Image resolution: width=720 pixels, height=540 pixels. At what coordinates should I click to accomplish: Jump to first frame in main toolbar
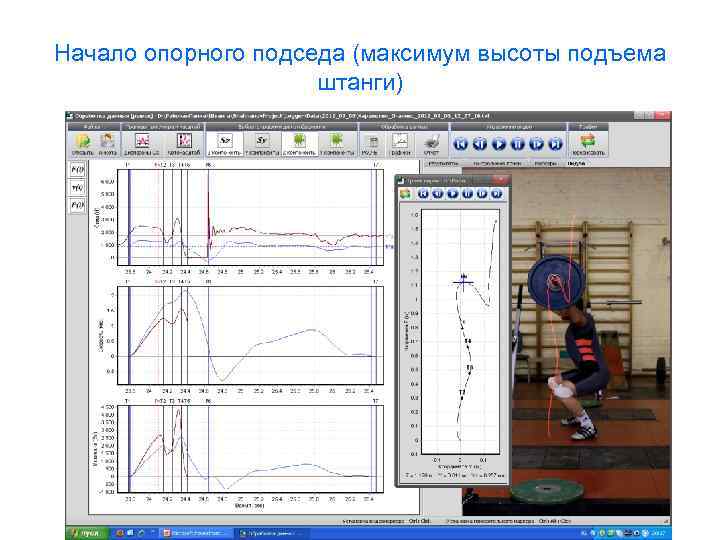tap(461, 144)
